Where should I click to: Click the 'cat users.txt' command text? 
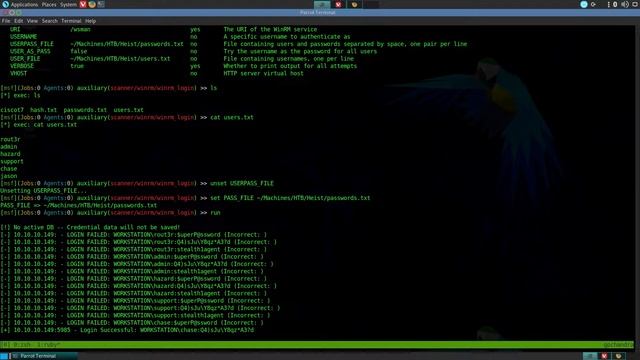click(232, 117)
